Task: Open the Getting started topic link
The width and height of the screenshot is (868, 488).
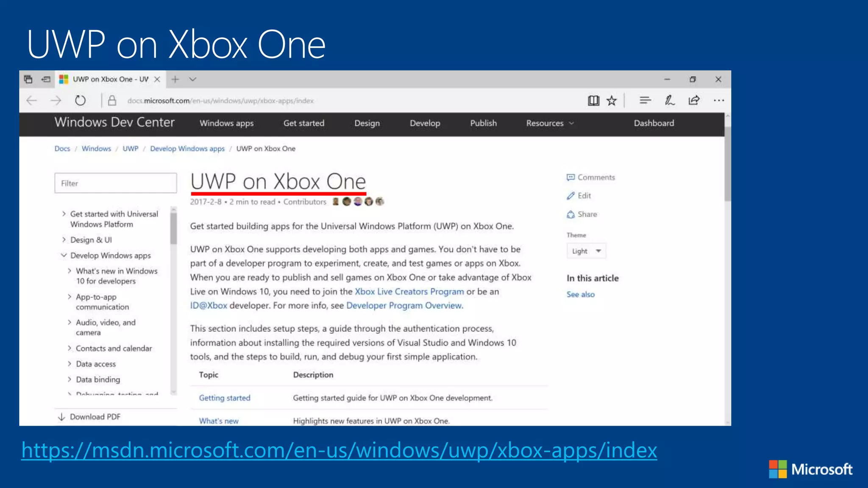Action: coord(225,398)
